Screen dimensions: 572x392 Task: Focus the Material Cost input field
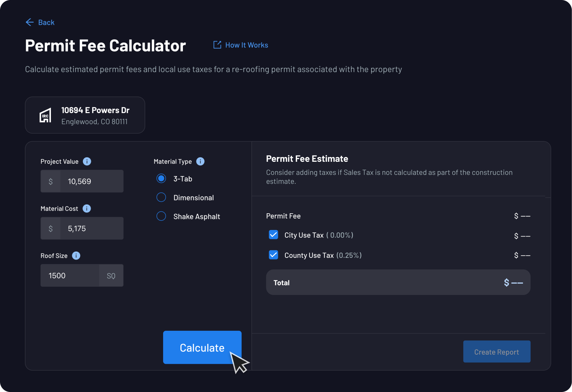[91, 228]
